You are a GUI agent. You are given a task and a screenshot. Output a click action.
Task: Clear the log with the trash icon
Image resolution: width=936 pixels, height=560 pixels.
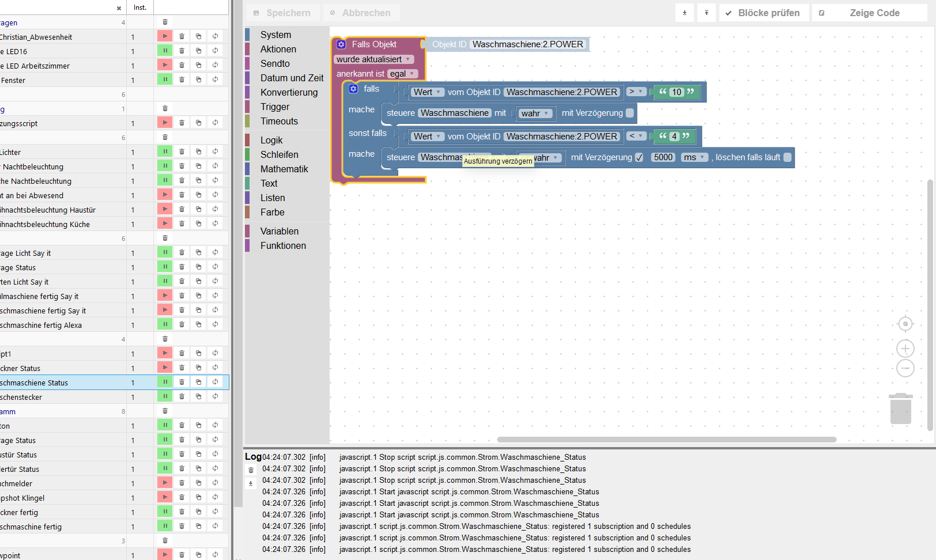(x=251, y=470)
